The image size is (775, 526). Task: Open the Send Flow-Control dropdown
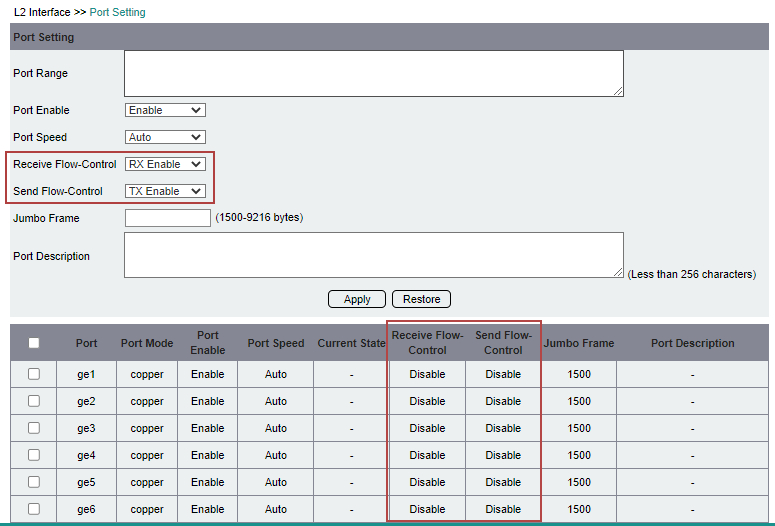pos(165,191)
